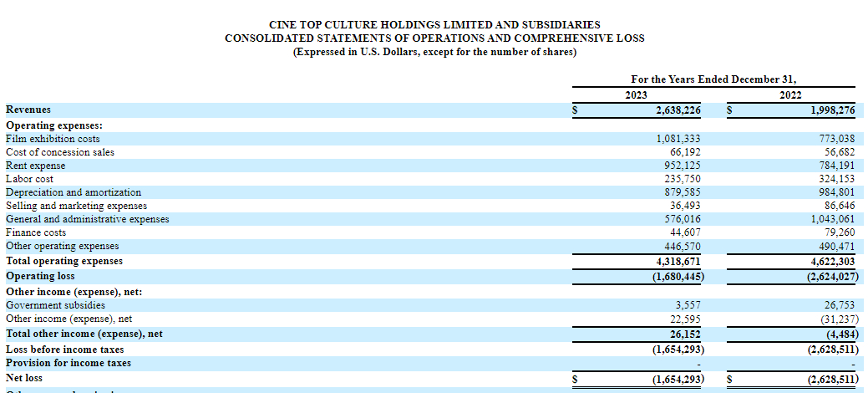
Task: Click the 'Operating loss' label
Action: pyautogui.click(x=40, y=275)
